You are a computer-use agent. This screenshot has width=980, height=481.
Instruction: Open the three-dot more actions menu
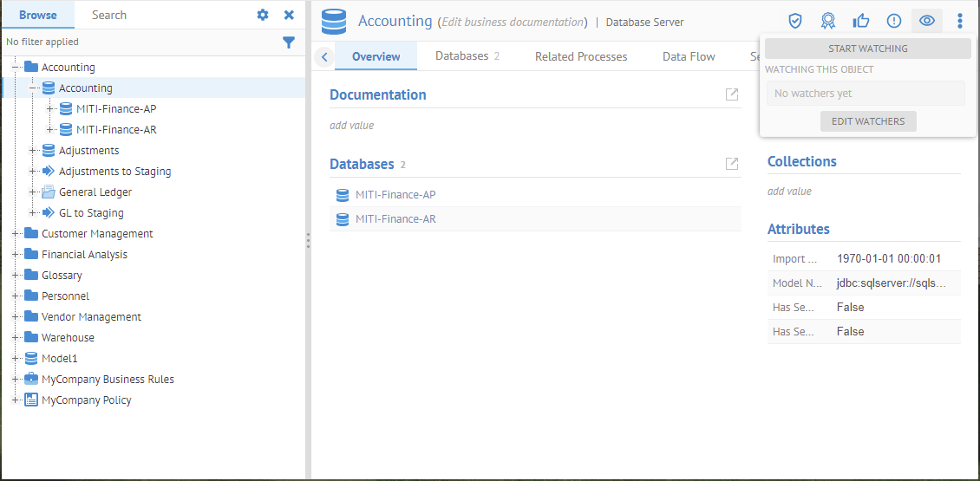point(959,21)
